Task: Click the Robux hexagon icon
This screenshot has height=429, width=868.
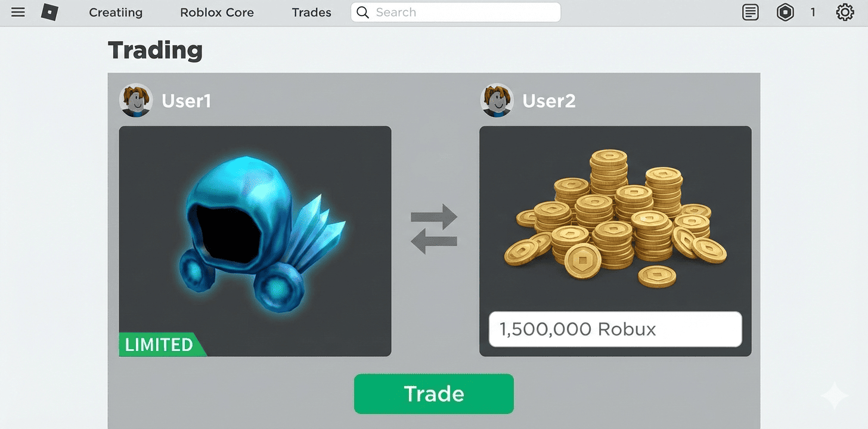Action: click(785, 12)
